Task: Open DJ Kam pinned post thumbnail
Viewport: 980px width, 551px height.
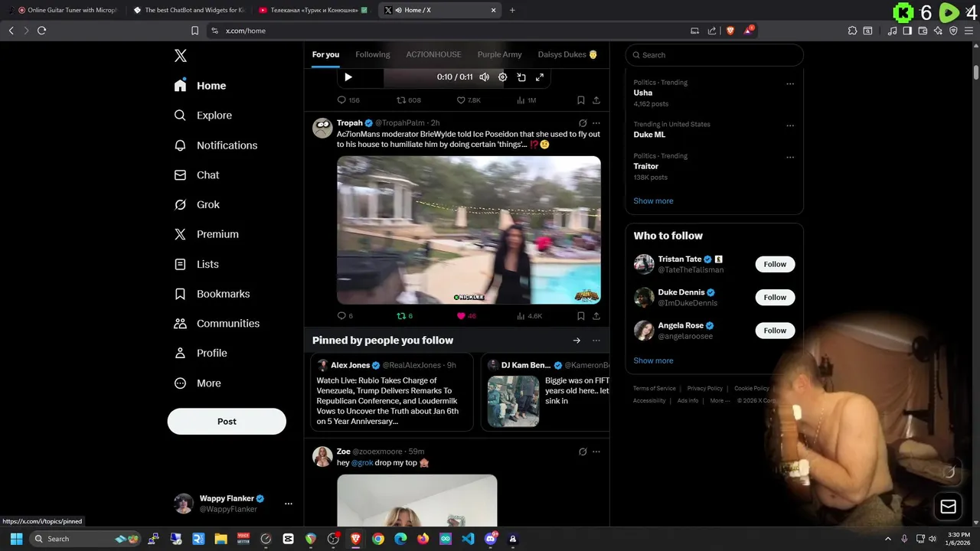Action: pos(513,401)
